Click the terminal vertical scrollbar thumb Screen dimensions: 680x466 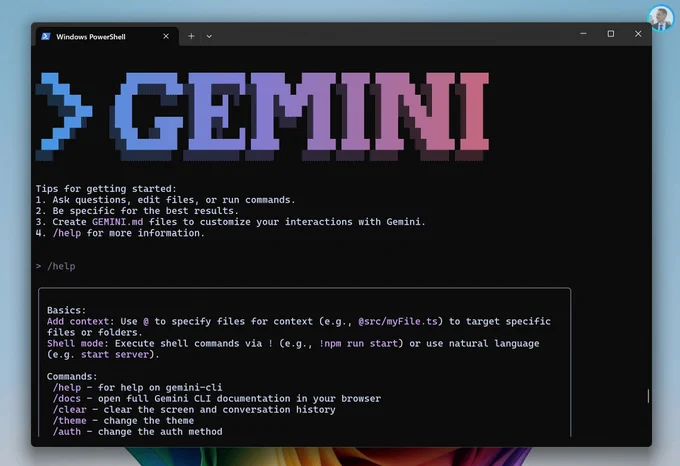(648, 396)
